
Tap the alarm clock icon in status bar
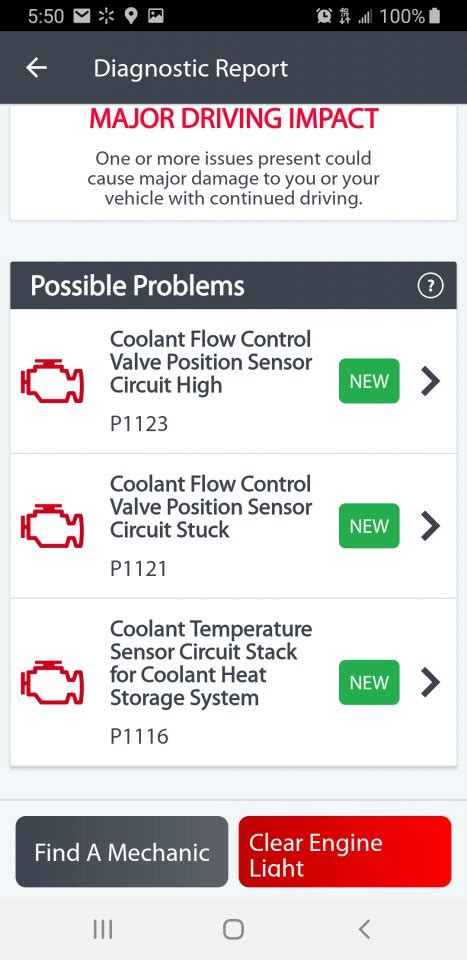point(324,16)
